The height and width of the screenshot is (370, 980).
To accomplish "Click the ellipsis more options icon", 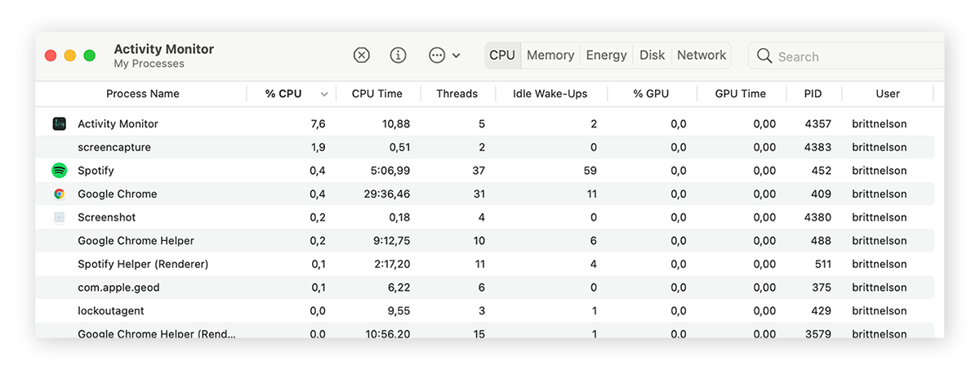I will point(437,56).
